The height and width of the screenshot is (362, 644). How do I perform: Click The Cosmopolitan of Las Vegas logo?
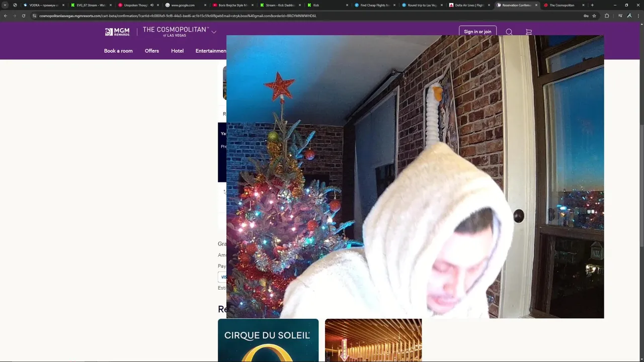point(175,32)
